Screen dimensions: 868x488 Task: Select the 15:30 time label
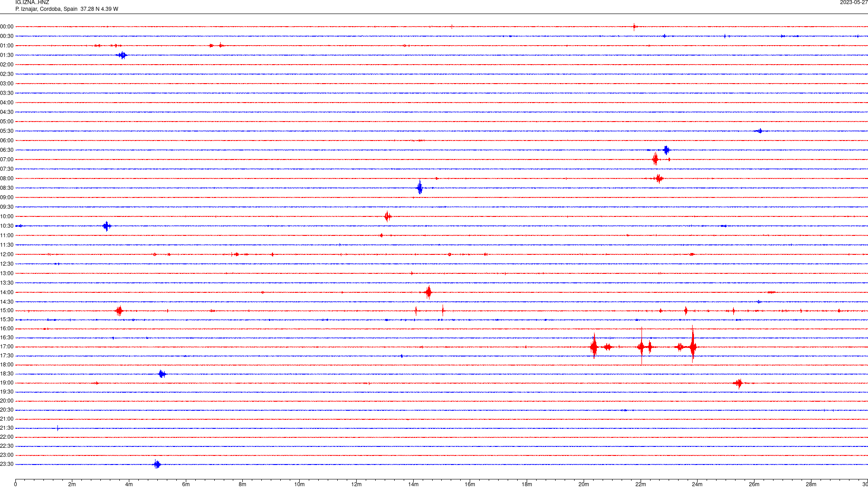point(7,319)
